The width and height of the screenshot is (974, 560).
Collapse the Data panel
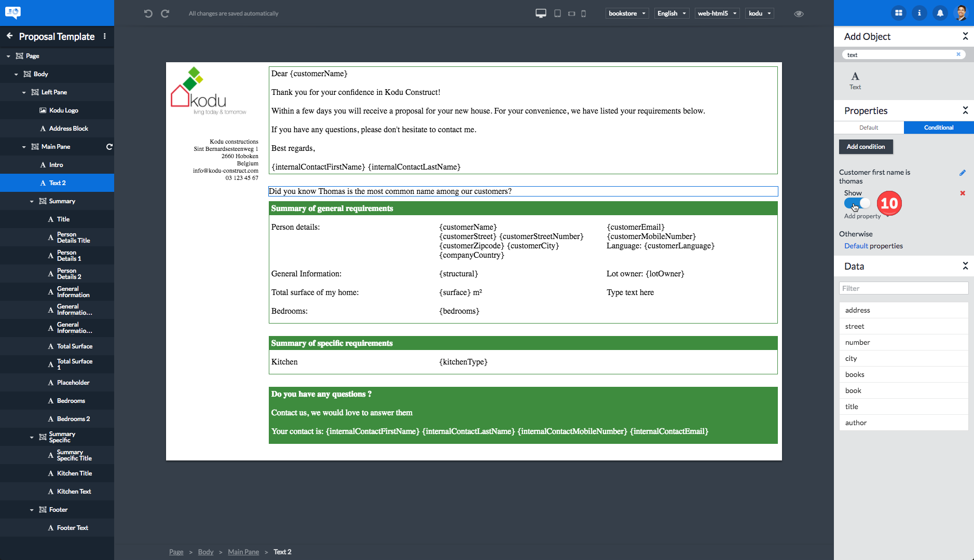click(x=965, y=265)
